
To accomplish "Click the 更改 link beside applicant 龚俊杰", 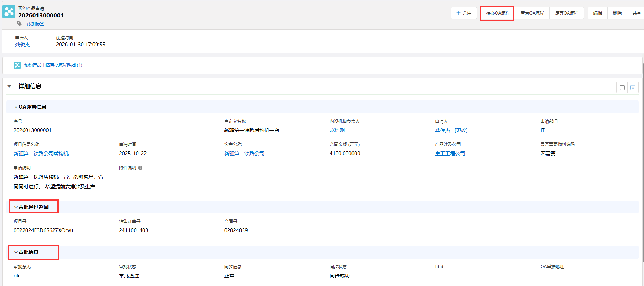I will pyautogui.click(x=461, y=131).
